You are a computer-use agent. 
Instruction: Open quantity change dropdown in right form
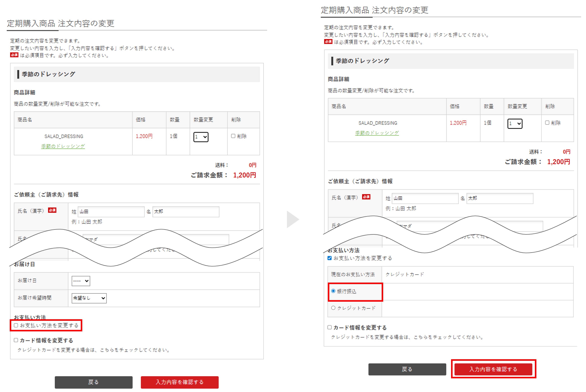coord(515,124)
